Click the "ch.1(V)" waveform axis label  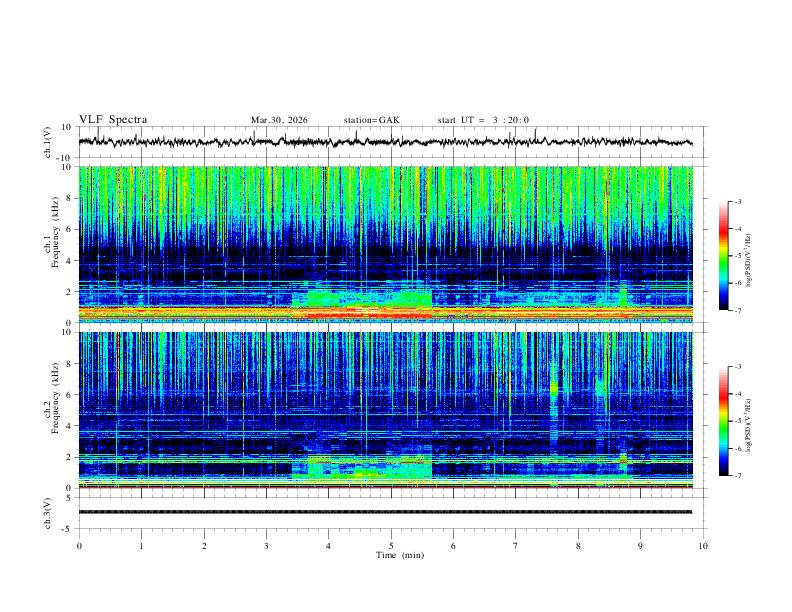[x=48, y=142]
